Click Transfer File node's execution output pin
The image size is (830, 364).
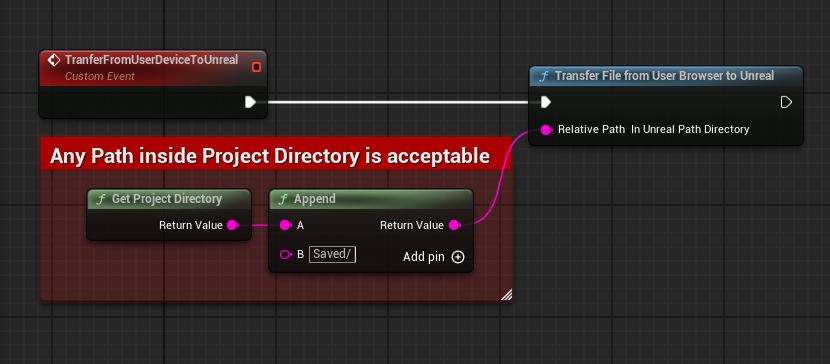pos(786,102)
